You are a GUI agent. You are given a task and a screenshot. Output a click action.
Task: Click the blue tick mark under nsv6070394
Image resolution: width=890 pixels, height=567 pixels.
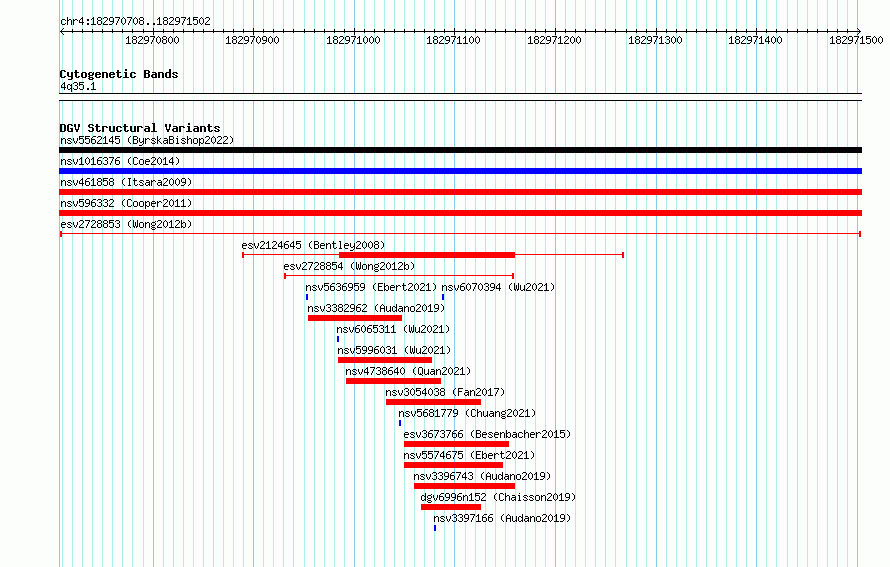click(x=443, y=297)
